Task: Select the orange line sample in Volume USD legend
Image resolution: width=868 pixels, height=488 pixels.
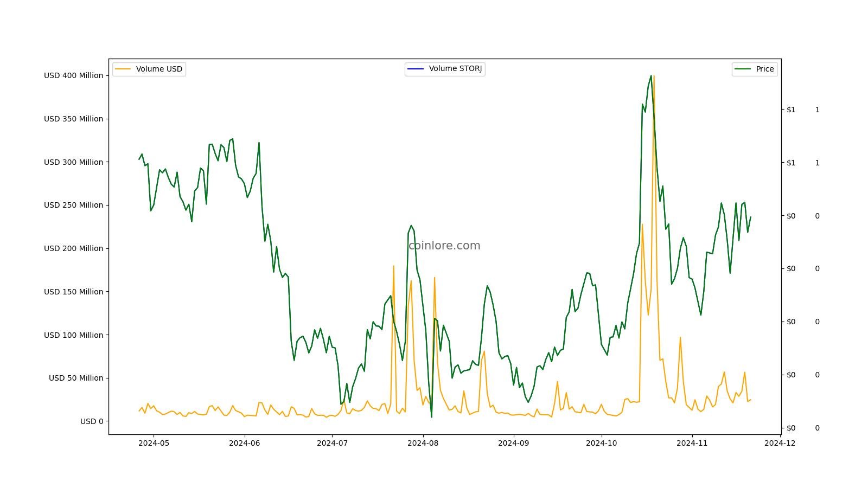Action: tap(123, 69)
